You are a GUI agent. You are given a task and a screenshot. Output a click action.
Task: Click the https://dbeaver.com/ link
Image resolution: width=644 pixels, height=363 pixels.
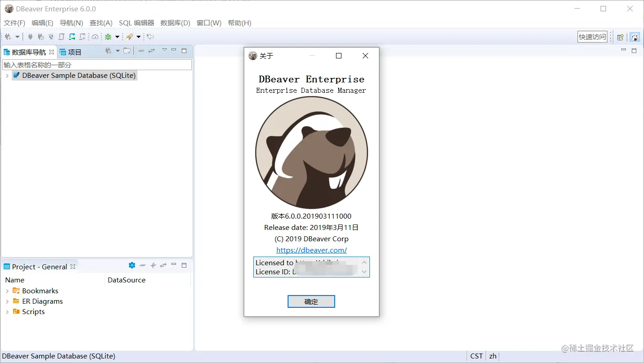311,250
